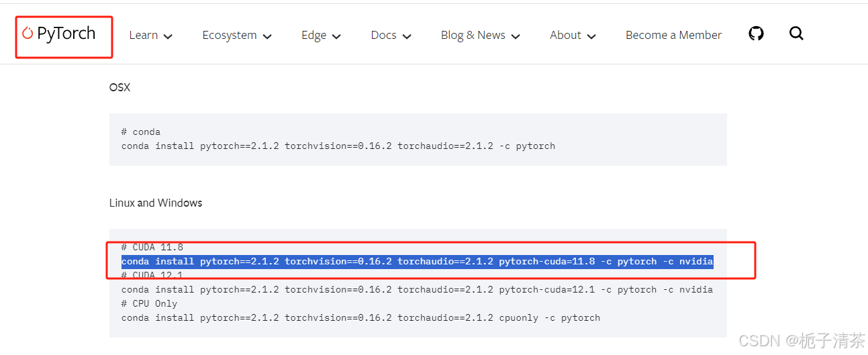
Task: Click the '# conda' comment line
Action: point(141,132)
